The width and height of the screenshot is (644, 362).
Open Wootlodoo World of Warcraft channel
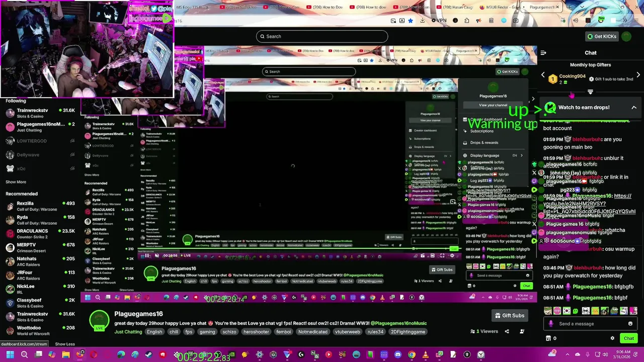coord(39,330)
